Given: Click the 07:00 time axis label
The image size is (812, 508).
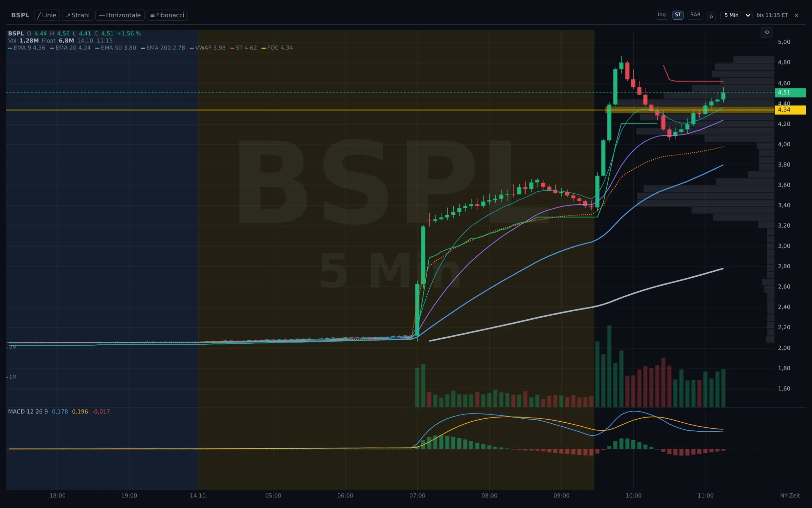Looking at the screenshot, I should [x=417, y=495].
